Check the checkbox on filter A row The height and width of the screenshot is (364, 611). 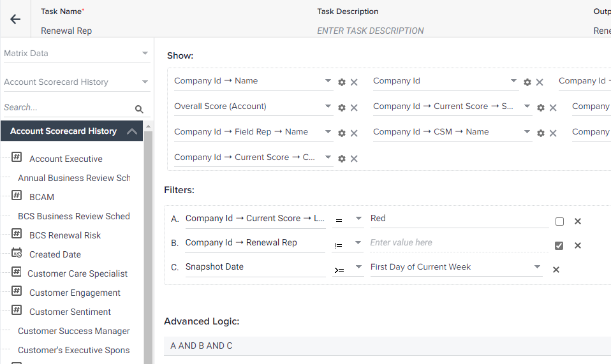click(559, 221)
